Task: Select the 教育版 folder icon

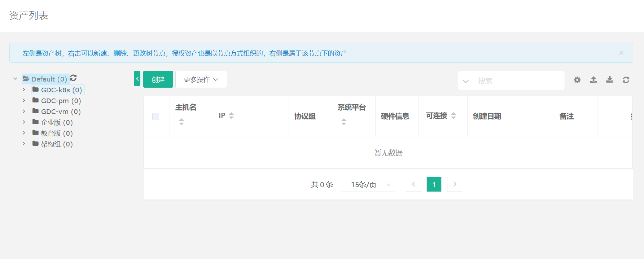Action: (x=36, y=133)
